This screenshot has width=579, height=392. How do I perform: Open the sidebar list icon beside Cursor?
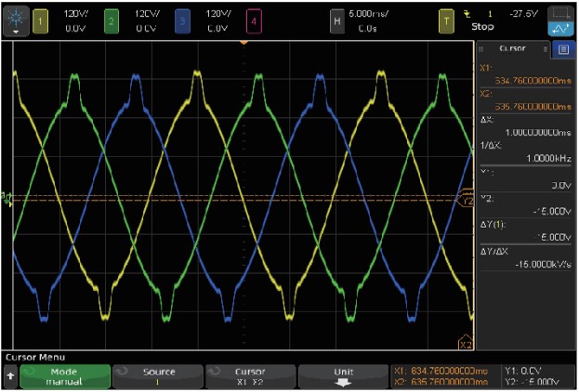tap(563, 49)
